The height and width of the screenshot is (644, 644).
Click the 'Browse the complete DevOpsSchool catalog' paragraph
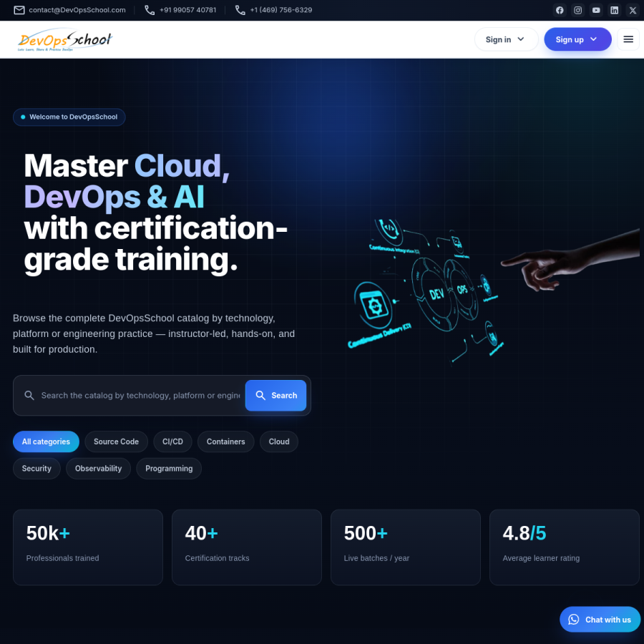pyautogui.click(x=154, y=333)
